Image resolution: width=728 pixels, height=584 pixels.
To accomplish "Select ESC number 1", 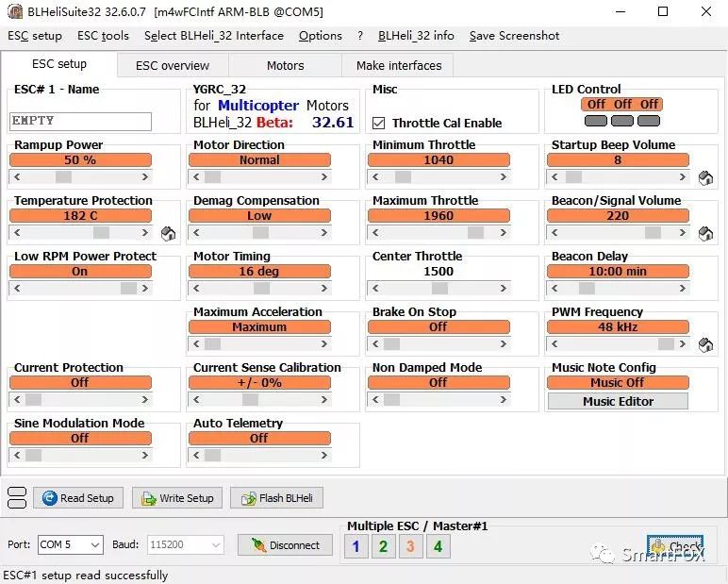I will click(356, 546).
